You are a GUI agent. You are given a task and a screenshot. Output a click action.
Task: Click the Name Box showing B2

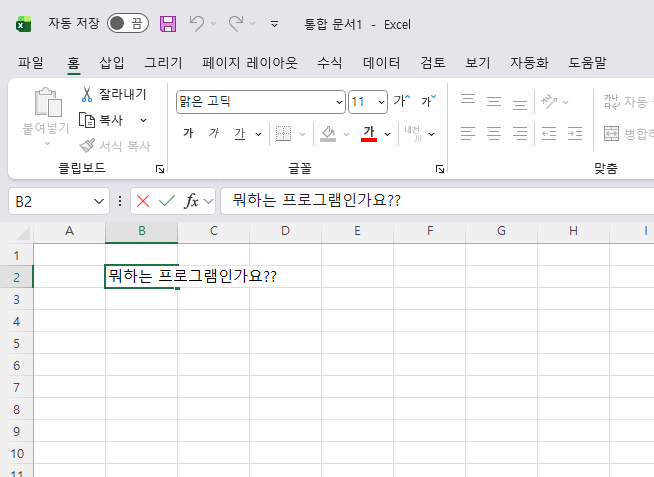point(50,201)
